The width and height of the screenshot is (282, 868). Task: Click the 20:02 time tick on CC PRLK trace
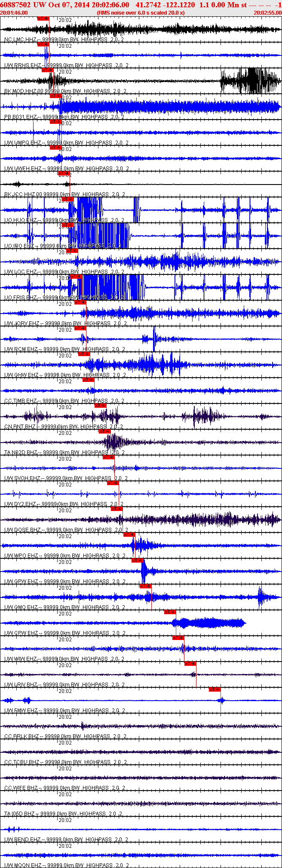65,717
